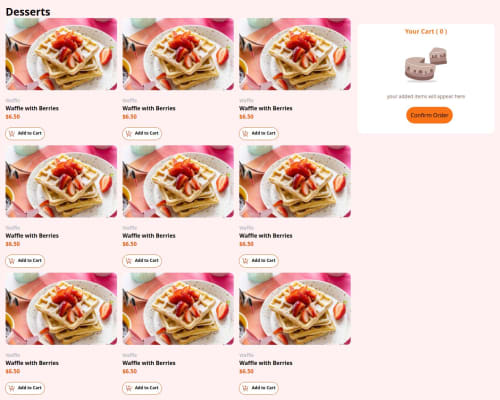Click cart icon on first row's middle Add to Cart
This screenshot has width=500, height=400.
pos(129,134)
